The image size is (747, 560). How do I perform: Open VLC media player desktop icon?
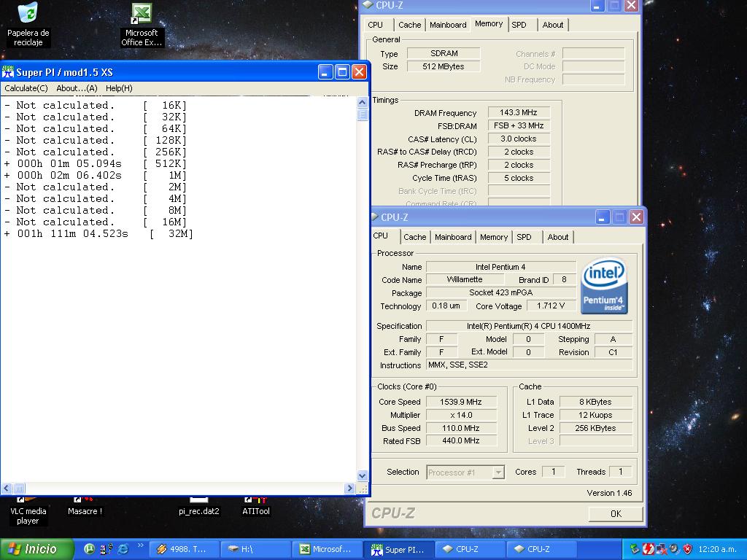[x=28, y=513]
